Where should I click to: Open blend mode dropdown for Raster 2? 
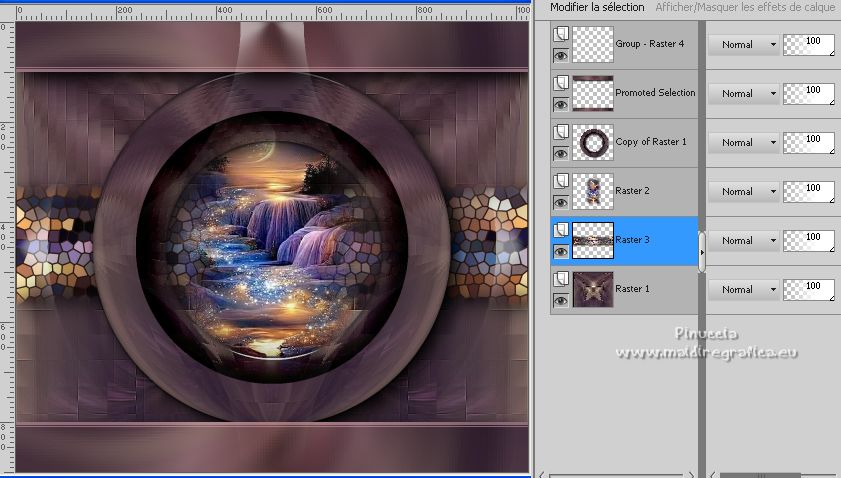(744, 192)
